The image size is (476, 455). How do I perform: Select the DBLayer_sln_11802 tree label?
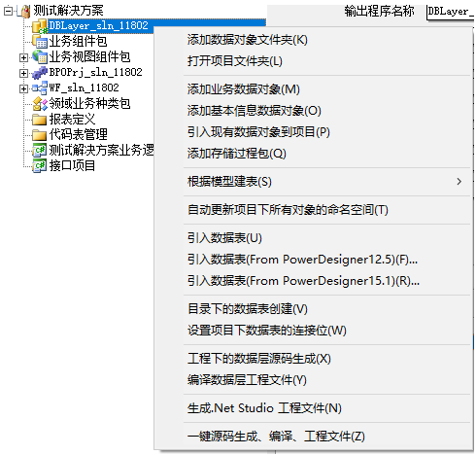point(98,25)
